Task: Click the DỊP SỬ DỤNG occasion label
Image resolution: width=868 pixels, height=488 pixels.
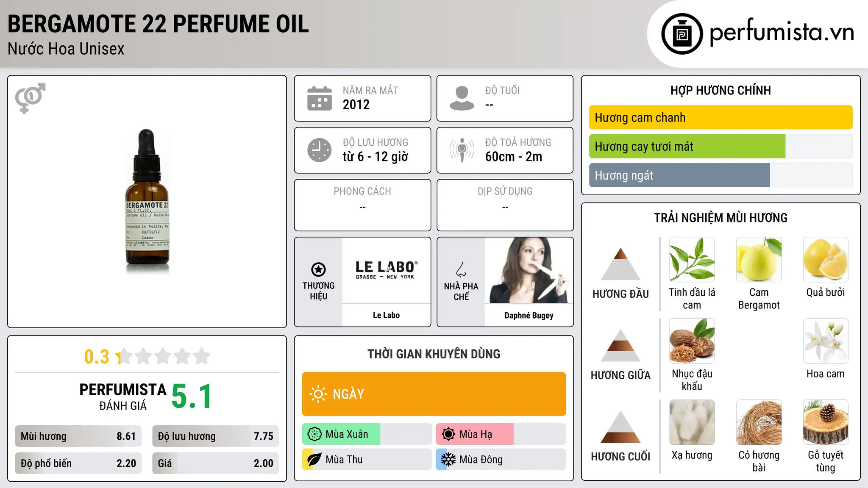Action: click(x=505, y=191)
